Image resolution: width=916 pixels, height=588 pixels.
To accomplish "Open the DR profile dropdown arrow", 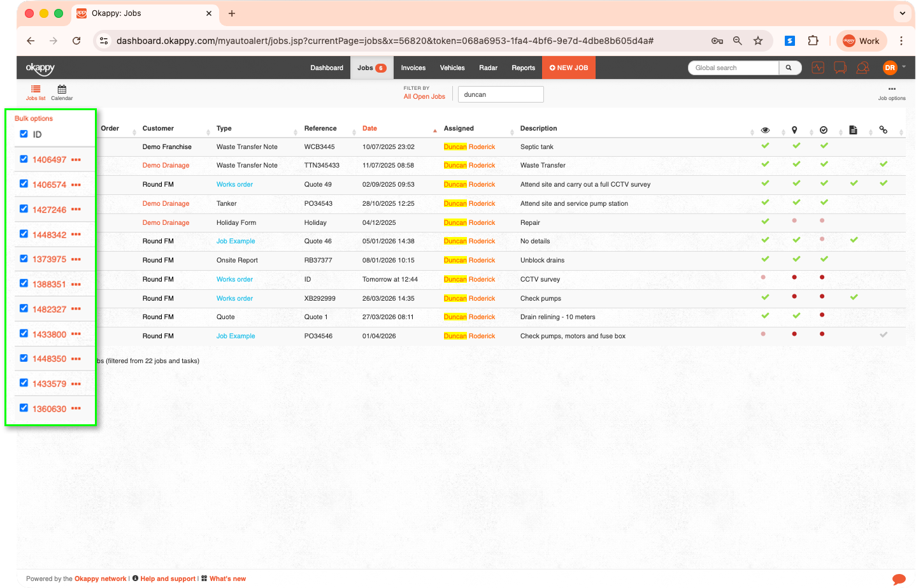I will [x=903, y=68].
